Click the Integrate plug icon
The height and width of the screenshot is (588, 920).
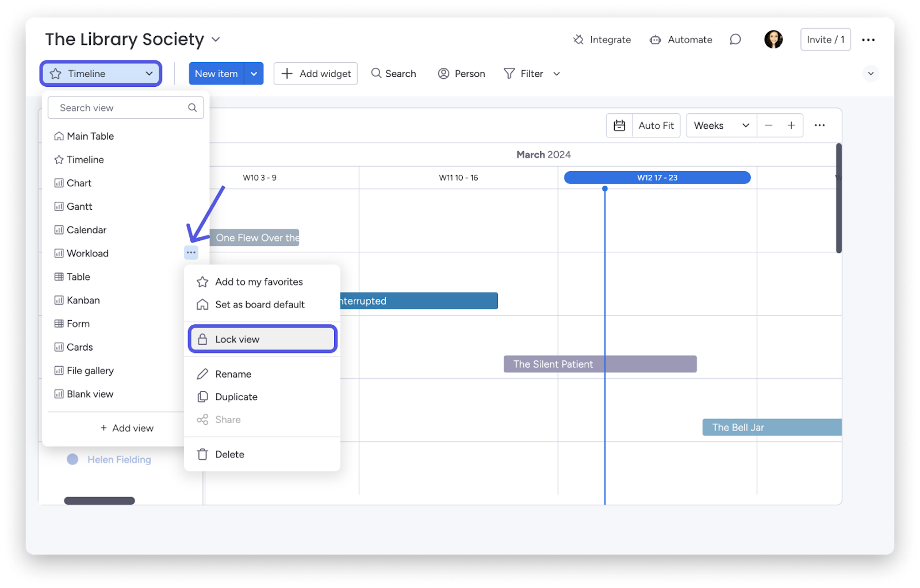tap(578, 40)
